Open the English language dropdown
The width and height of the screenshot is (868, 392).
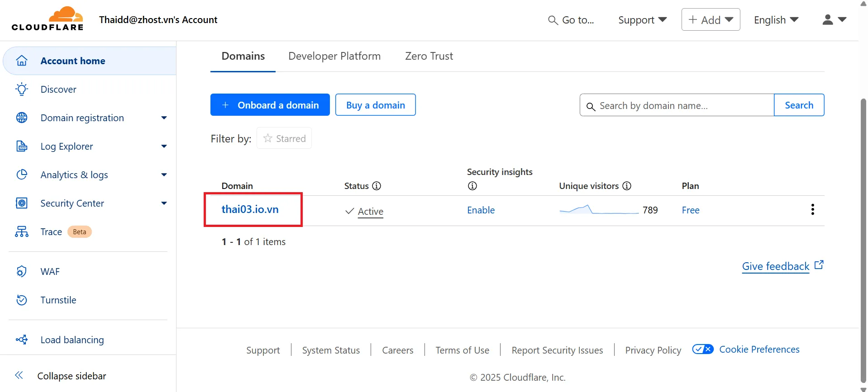776,20
